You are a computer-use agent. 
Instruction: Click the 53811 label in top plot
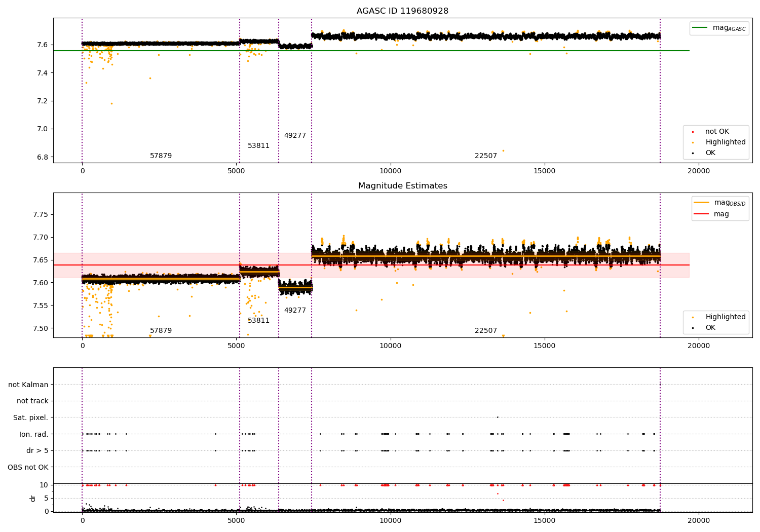tap(258, 146)
